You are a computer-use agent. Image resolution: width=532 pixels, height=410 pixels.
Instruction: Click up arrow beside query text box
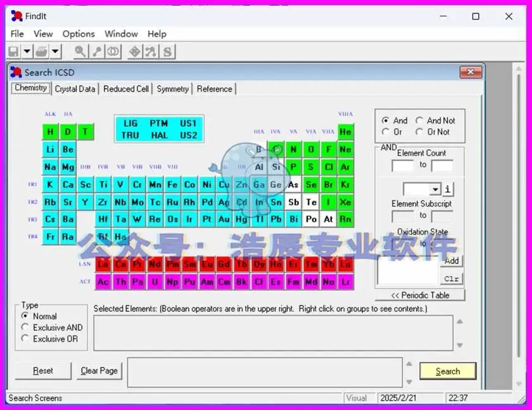(409, 364)
